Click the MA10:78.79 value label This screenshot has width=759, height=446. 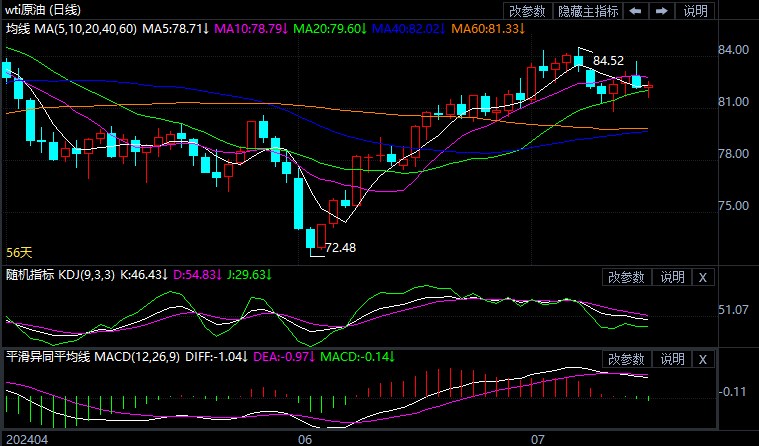click(251, 29)
